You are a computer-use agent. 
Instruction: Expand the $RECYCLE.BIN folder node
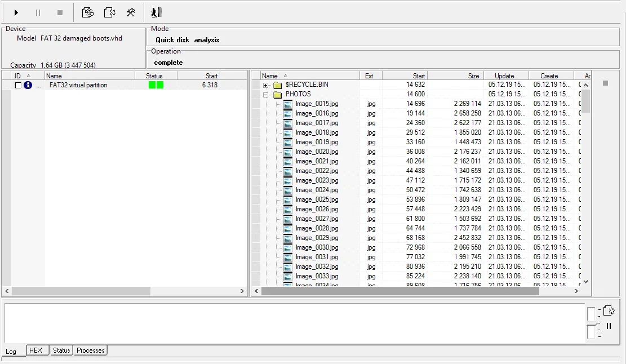(x=266, y=85)
